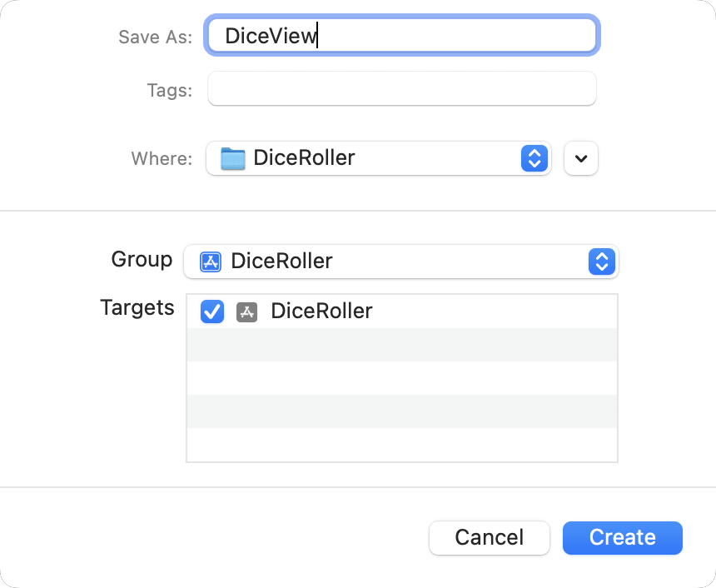Click the gray target icon beside DiceRoller
Image resolution: width=716 pixels, height=588 pixels.
246,311
